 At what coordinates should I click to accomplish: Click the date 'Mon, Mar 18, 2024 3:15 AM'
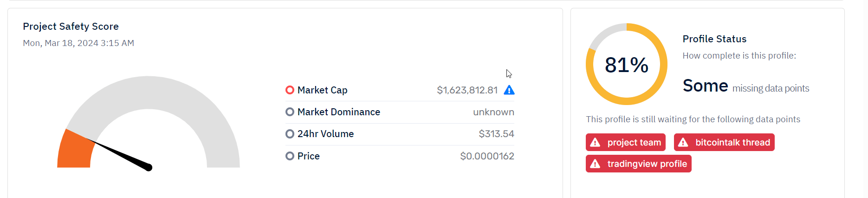click(78, 43)
